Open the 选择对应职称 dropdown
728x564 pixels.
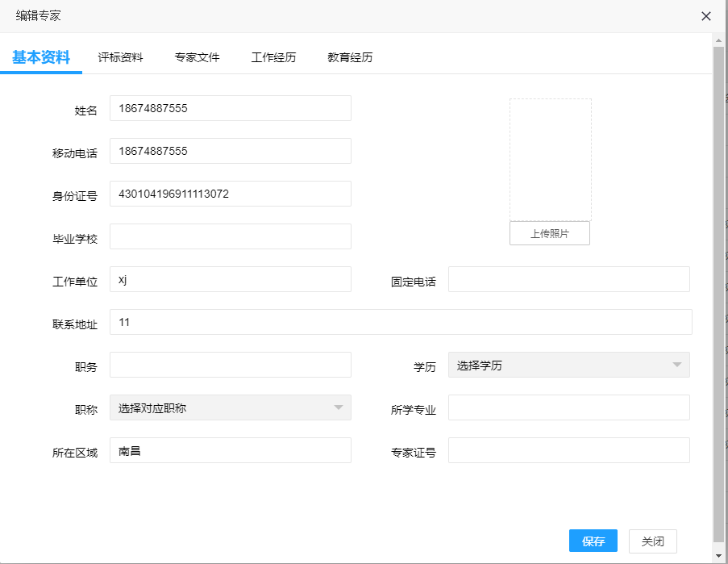click(231, 407)
